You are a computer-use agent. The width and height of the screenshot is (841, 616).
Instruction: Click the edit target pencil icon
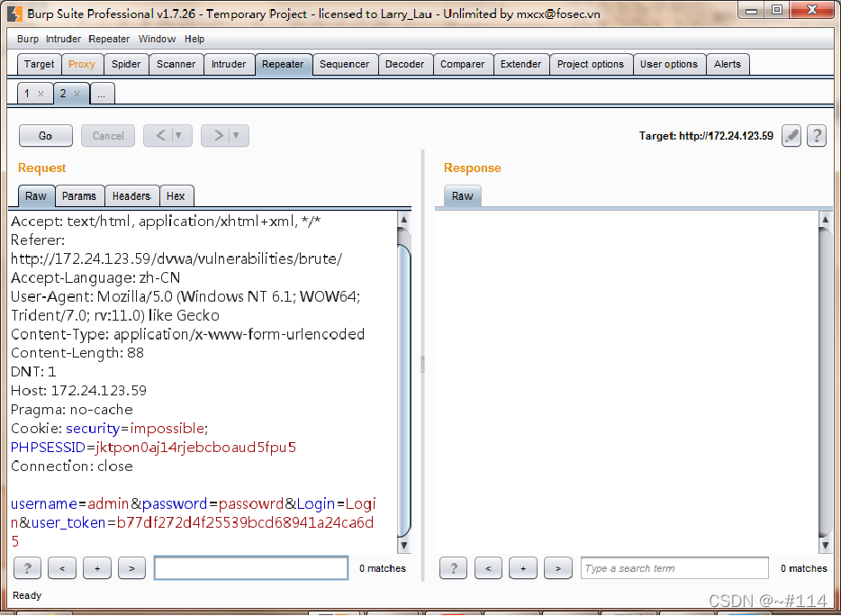click(791, 136)
